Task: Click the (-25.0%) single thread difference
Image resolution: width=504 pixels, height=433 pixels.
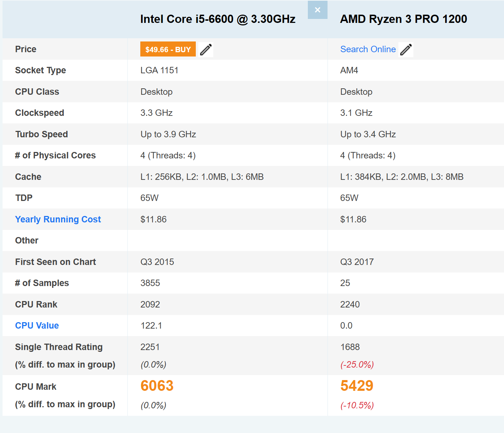Action: pos(357,364)
